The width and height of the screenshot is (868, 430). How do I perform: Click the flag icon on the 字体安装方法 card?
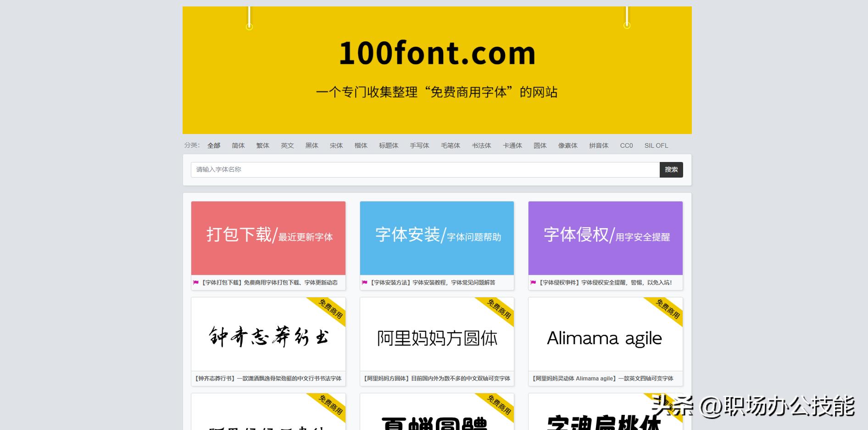coord(365,283)
